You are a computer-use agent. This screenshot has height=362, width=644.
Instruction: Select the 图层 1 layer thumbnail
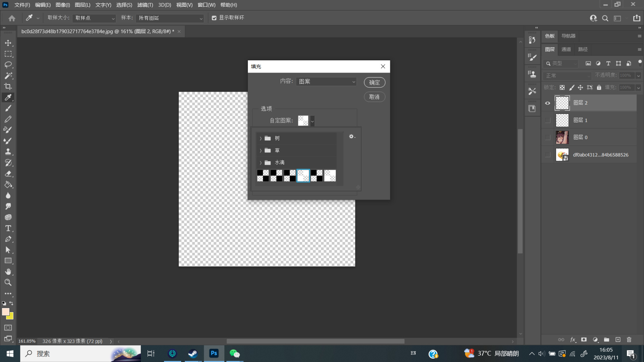point(562,120)
